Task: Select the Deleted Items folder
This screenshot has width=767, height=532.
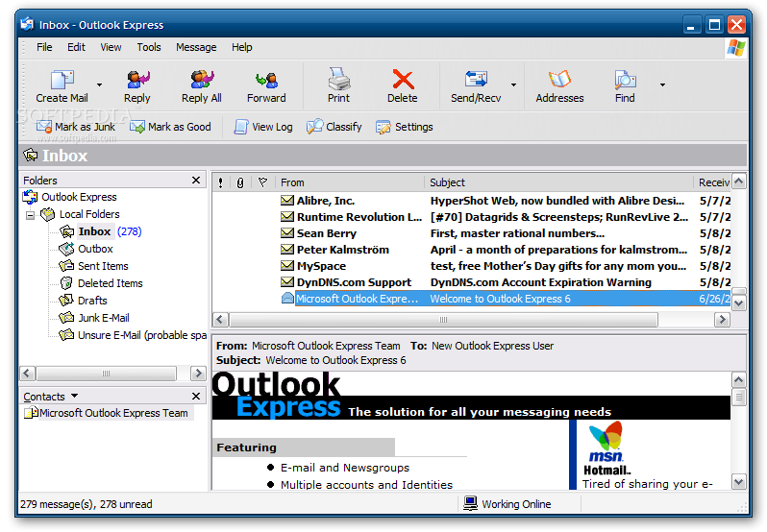Action: [101, 283]
